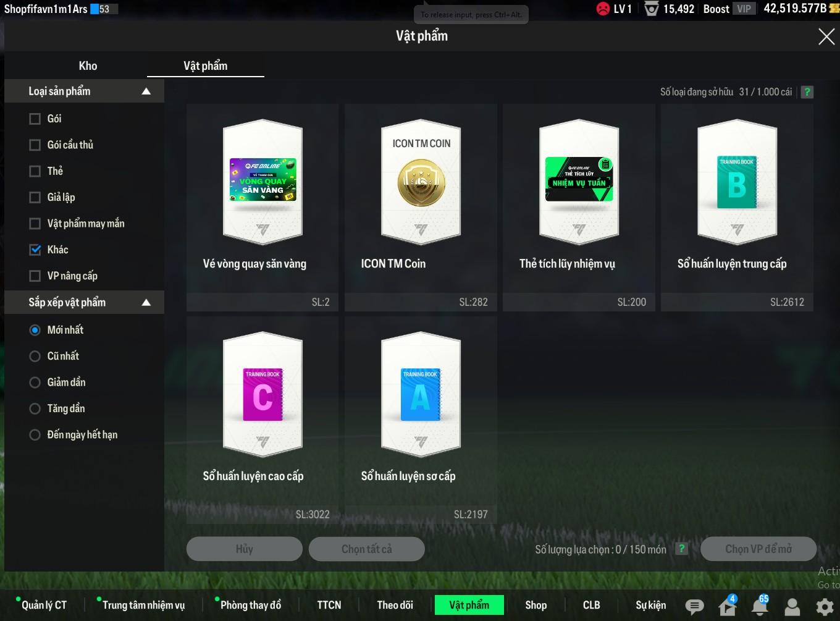
Task: Click the help icon beside selection quantity
Action: [682, 549]
